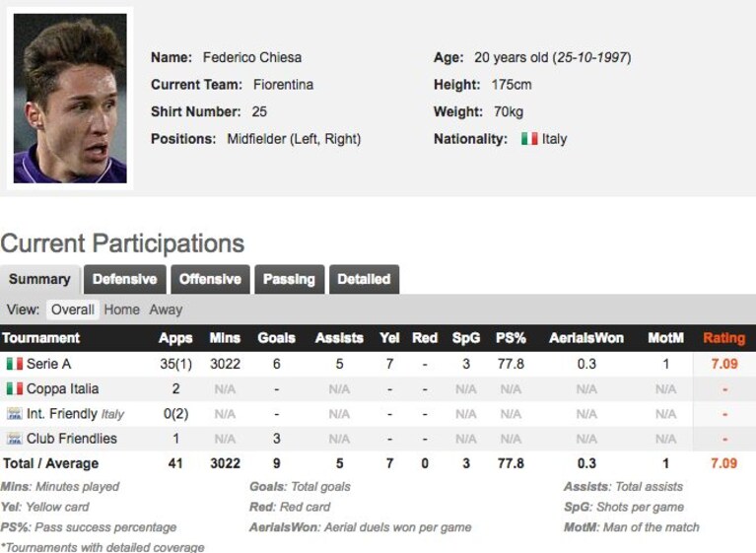Sort table by Apps column header

[x=175, y=338]
